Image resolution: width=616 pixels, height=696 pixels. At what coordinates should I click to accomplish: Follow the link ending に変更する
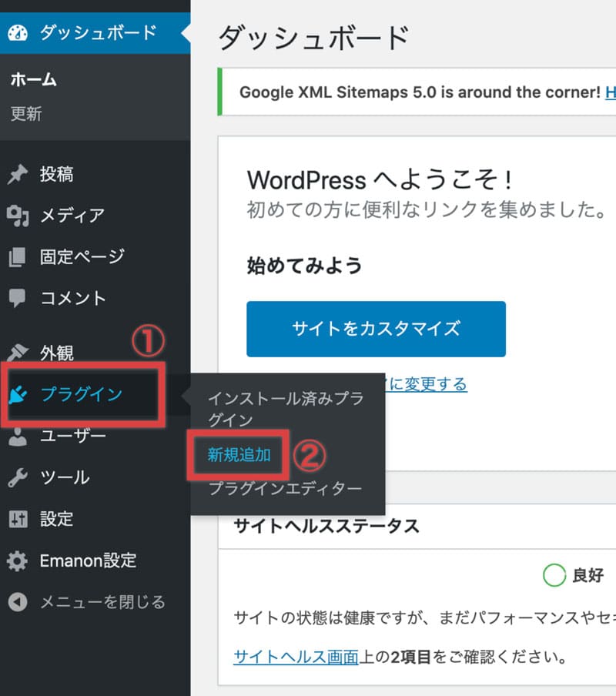point(426,383)
